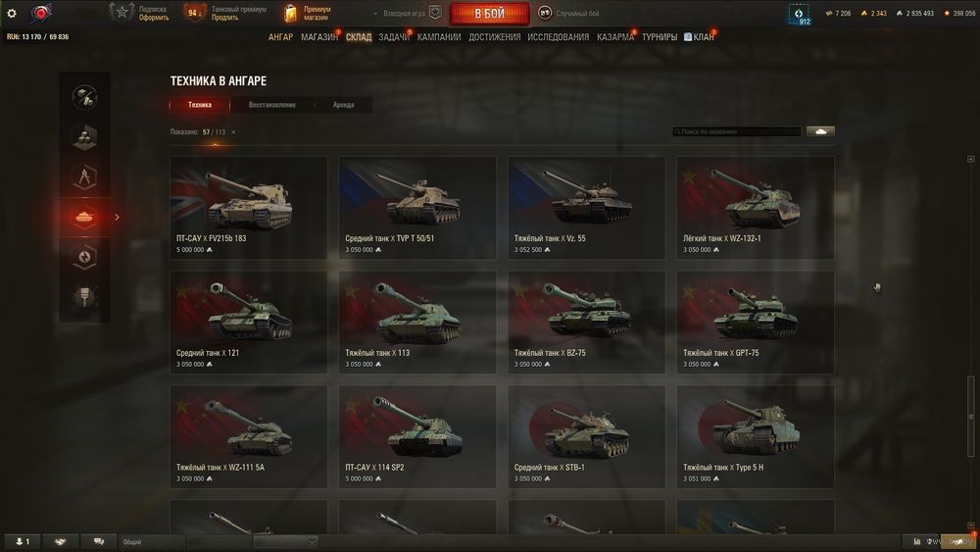Open the paintbrush customization storage icon
This screenshot has width=980, height=552.
pyautogui.click(x=84, y=296)
